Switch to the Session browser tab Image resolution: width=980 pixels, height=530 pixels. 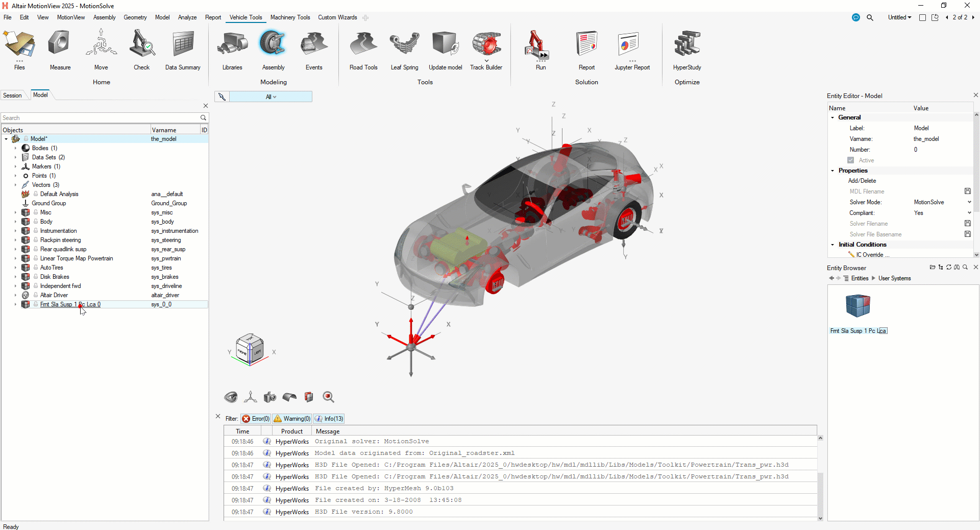[12, 95]
